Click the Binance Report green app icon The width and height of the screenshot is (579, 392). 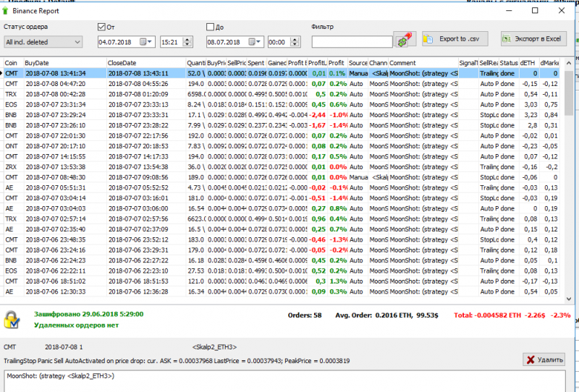[x=5, y=11]
